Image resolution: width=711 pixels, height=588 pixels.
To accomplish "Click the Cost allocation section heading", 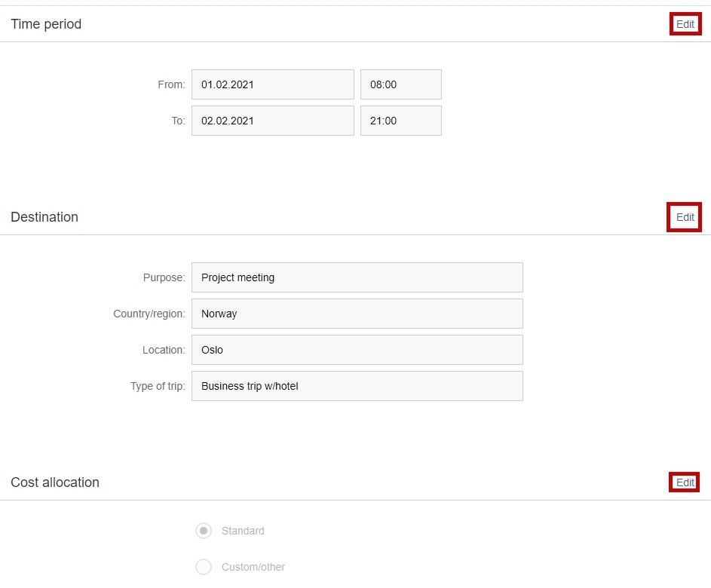I will [x=55, y=482].
